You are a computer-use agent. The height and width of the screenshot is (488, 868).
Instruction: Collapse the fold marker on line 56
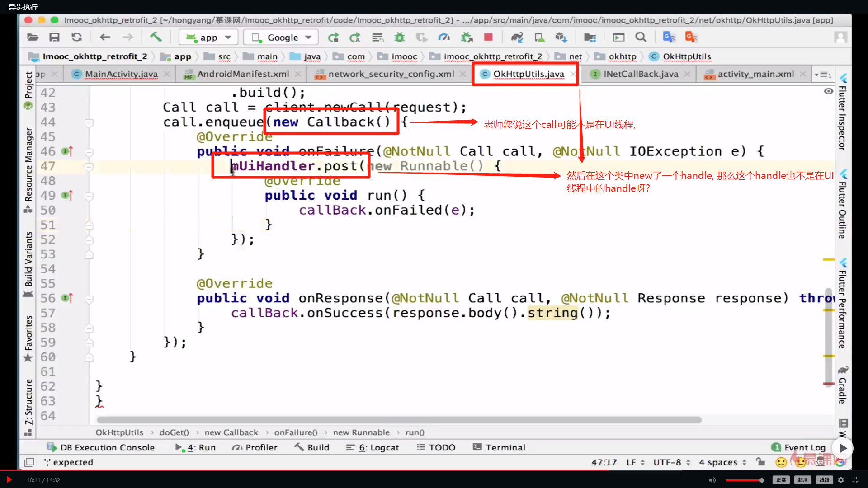point(89,299)
